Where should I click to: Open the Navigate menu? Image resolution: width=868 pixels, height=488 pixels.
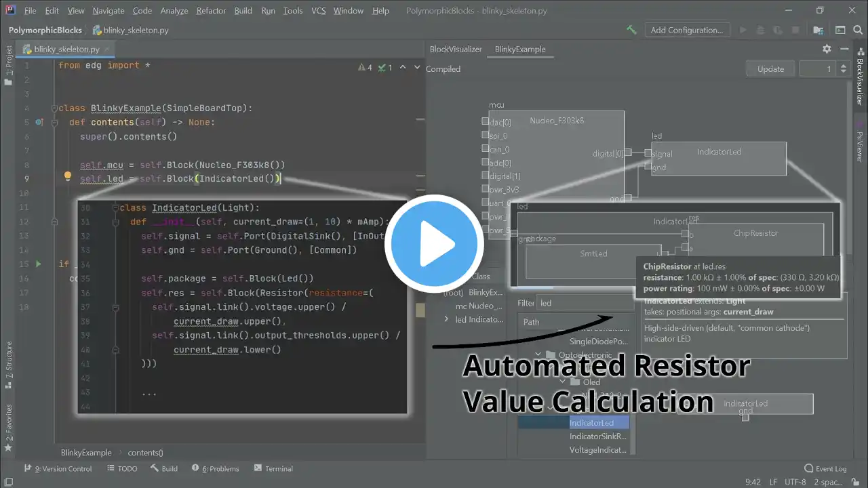coord(108,11)
